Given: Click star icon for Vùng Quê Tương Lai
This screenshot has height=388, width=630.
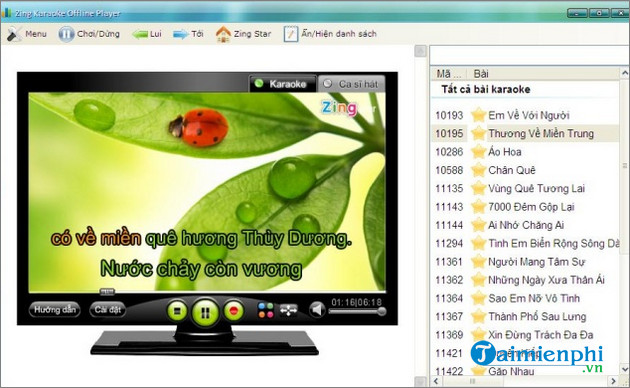Looking at the screenshot, I should coord(478,188).
